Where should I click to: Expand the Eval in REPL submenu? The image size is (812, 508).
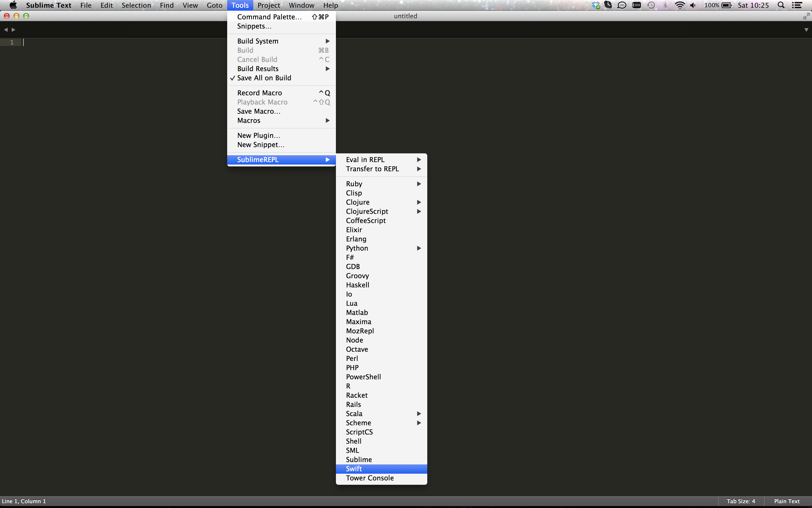(x=381, y=160)
